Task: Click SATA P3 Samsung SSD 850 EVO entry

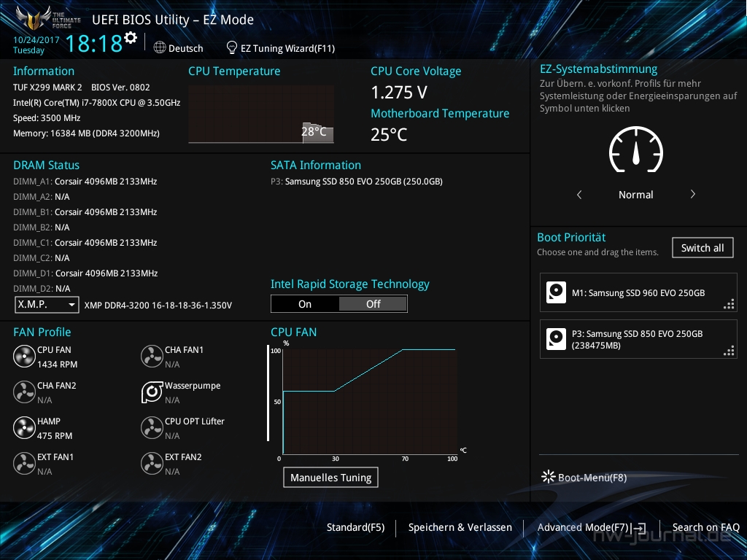Action: (357, 182)
